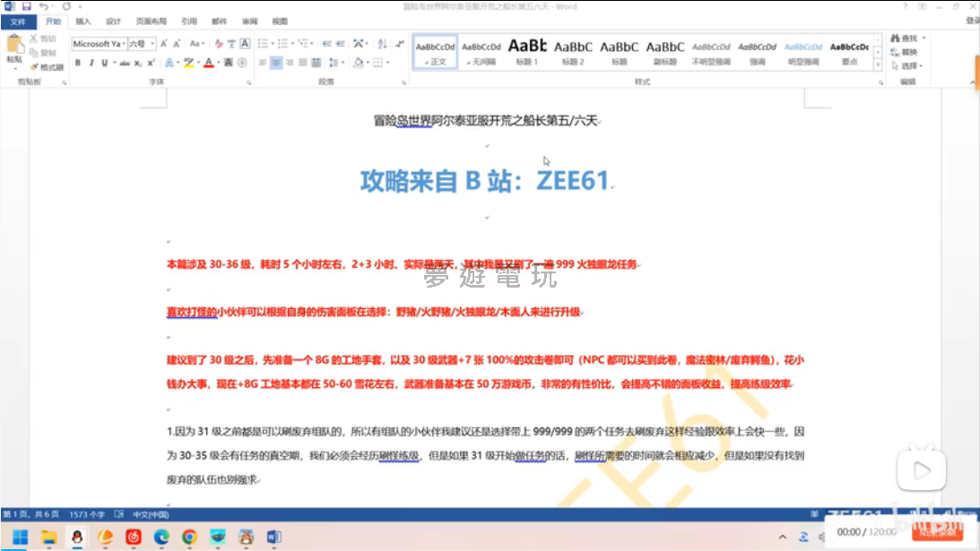
Task: Open the 插入 (Insert) ribbon tab
Action: [x=82, y=21]
